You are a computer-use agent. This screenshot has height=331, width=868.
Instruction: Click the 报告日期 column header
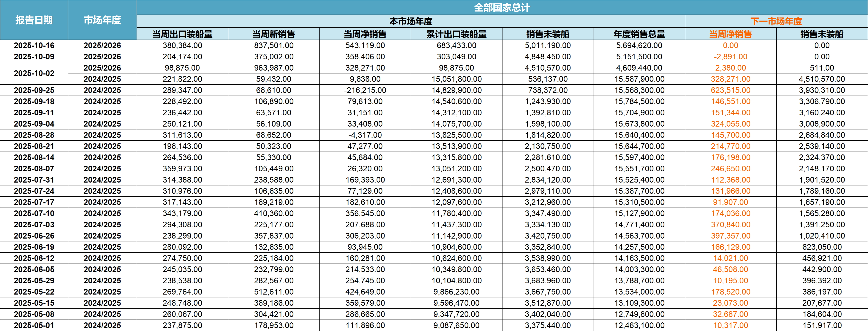(34, 20)
